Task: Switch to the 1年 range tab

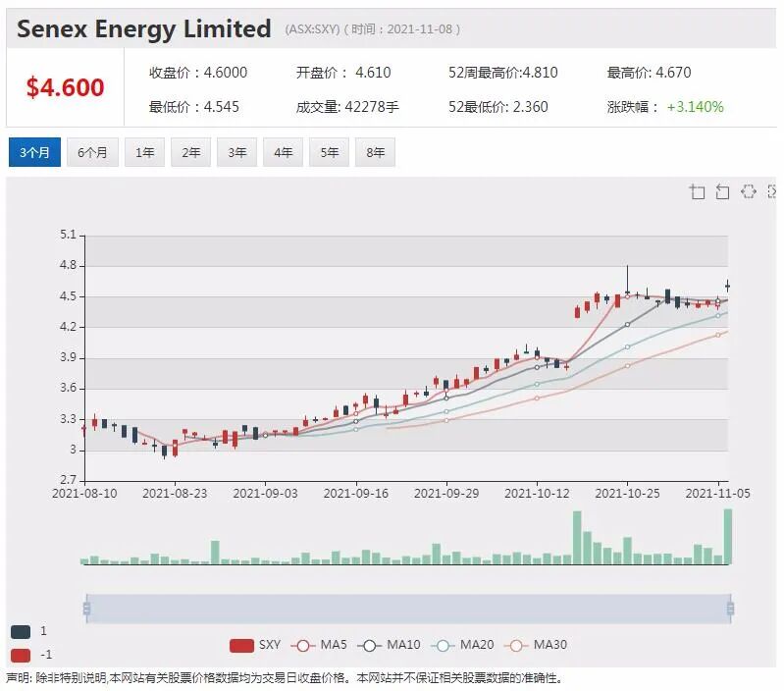Action: click(x=144, y=152)
